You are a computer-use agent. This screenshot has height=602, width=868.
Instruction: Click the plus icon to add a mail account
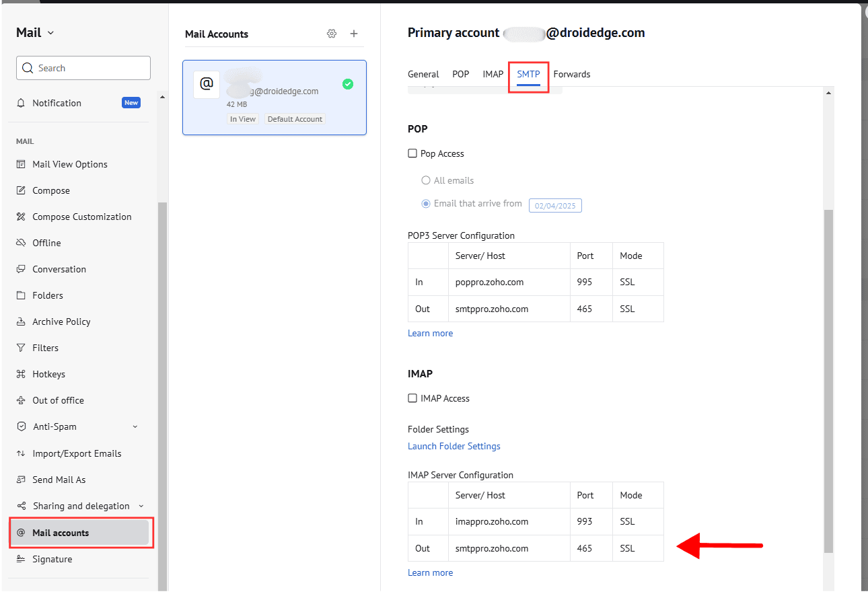(x=354, y=33)
